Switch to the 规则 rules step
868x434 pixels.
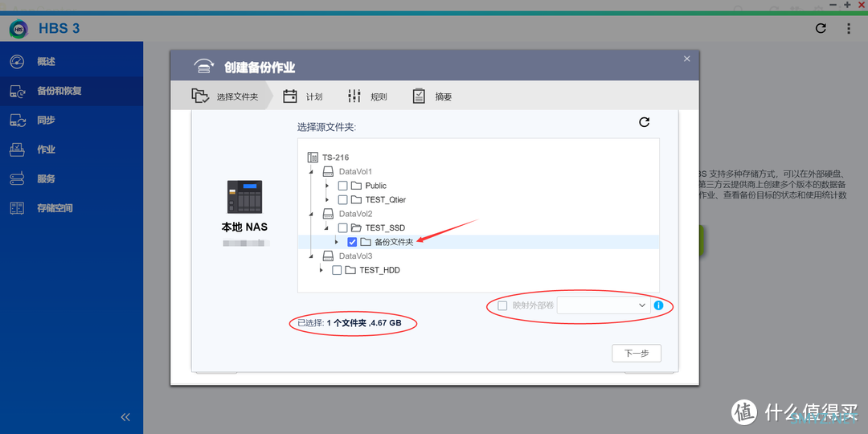coord(367,96)
